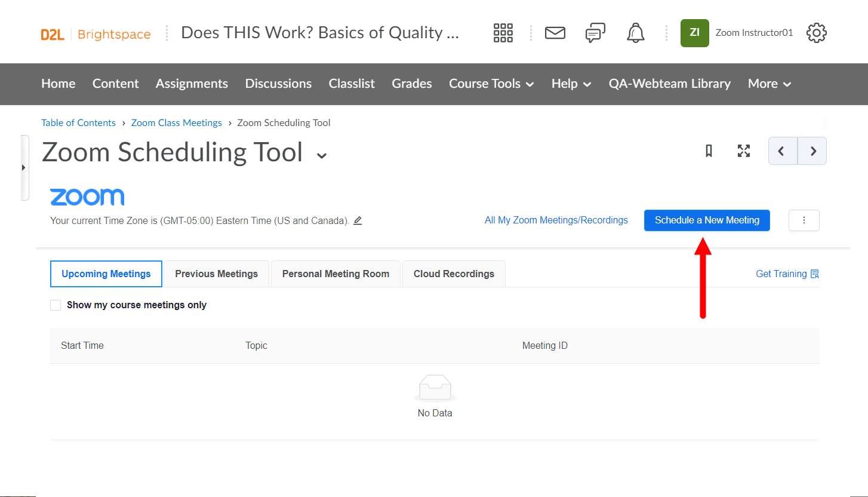Click the current Time Zone text
868x497 pixels.
coord(200,220)
